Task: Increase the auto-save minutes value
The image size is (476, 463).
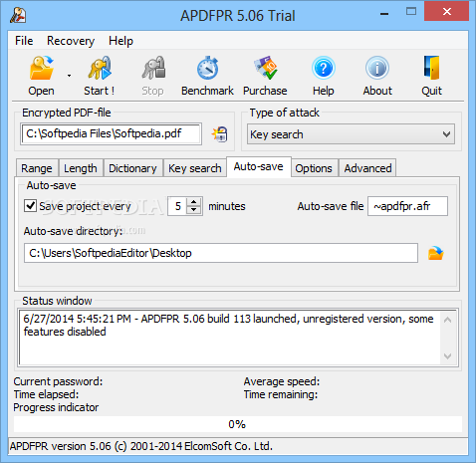Action: 193,202
